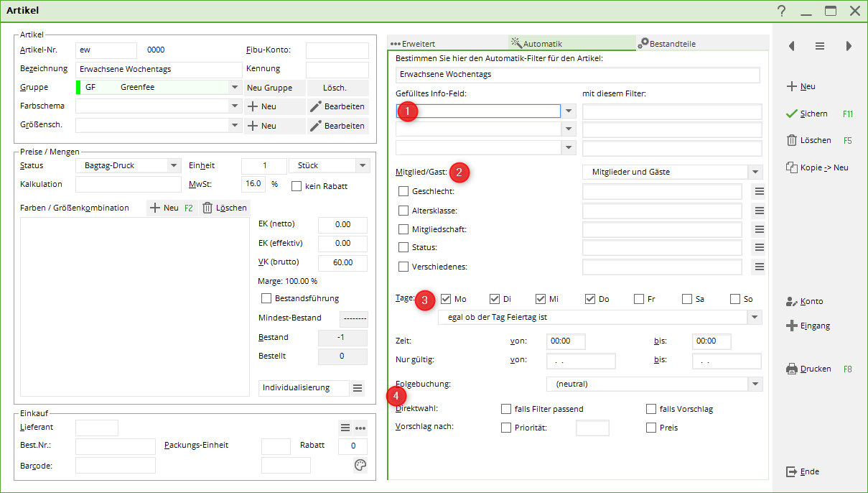
Task: Open the list menu beside Geschlecht field
Action: [x=759, y=192]
